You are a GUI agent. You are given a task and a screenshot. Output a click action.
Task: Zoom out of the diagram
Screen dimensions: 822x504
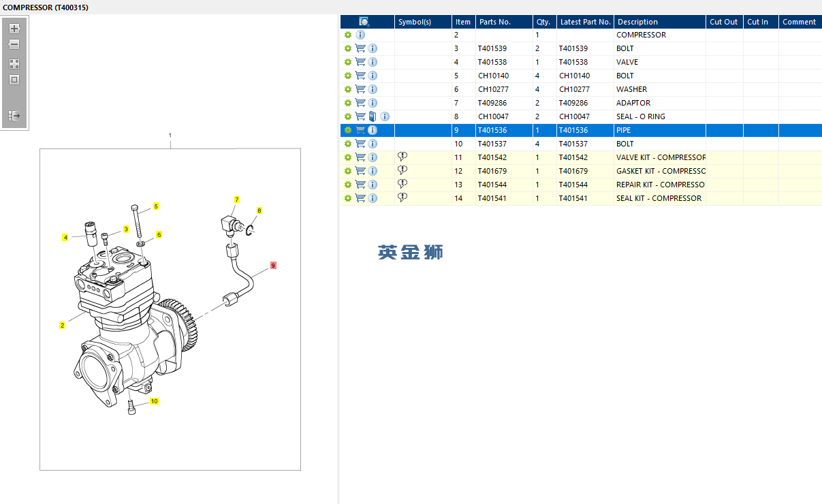(14, 44)
